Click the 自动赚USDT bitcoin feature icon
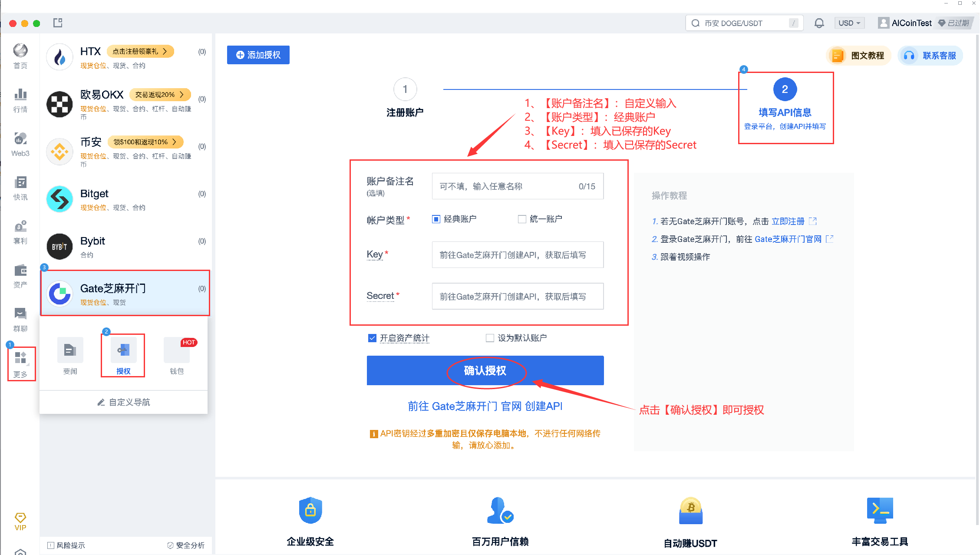 pyautogui.click(x=690, y=510)
